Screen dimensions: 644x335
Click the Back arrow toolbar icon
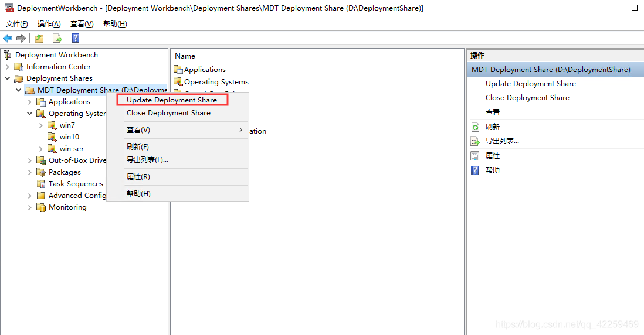tap(8, 38)
